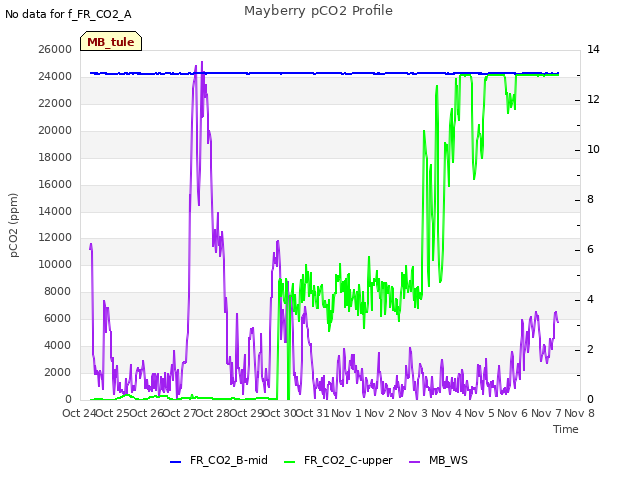Viewport: 640px width, 480px height.
Task: Click the green FR_CO2_C-upper legend swatch
Action: click(x=289, y=462)
